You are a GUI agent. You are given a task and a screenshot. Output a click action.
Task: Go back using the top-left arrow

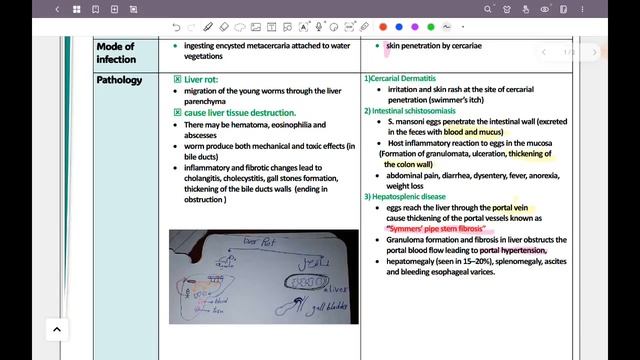(57, 9)
